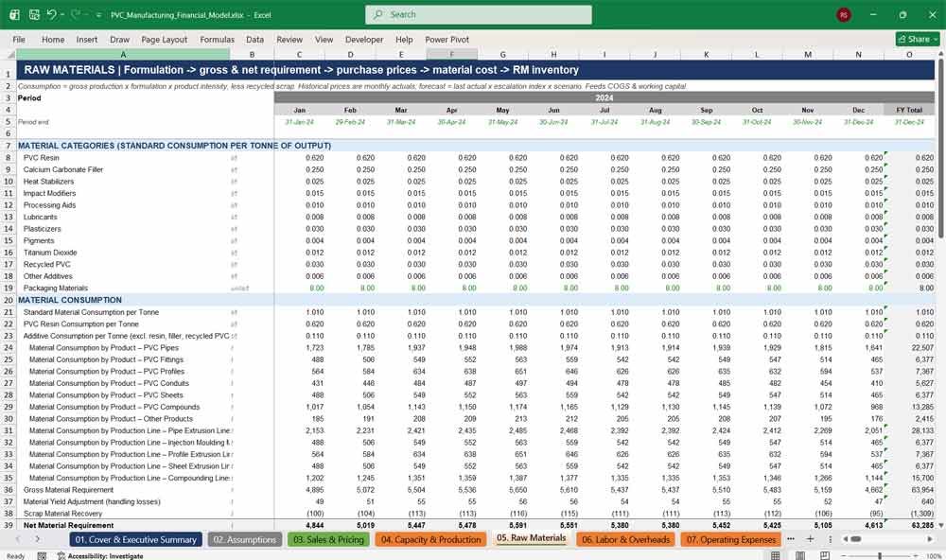Viewport: 946px width, 560px height.
Task: Click the Excel app logo icon
Action: (14, 14)
